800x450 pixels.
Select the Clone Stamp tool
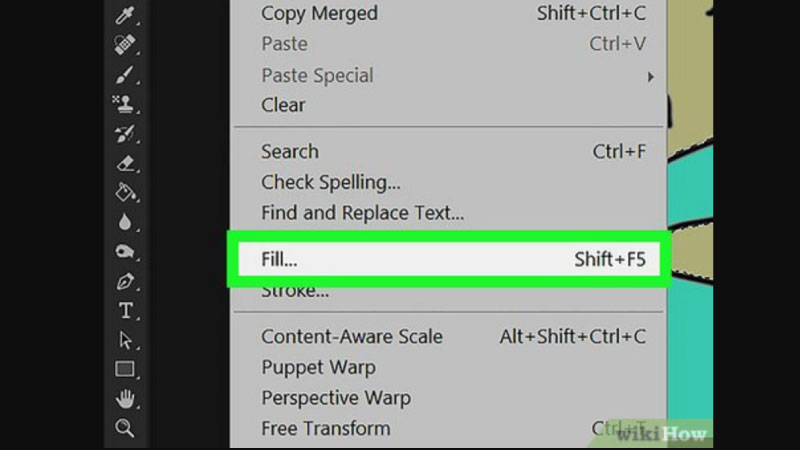(x=125, y=104)
